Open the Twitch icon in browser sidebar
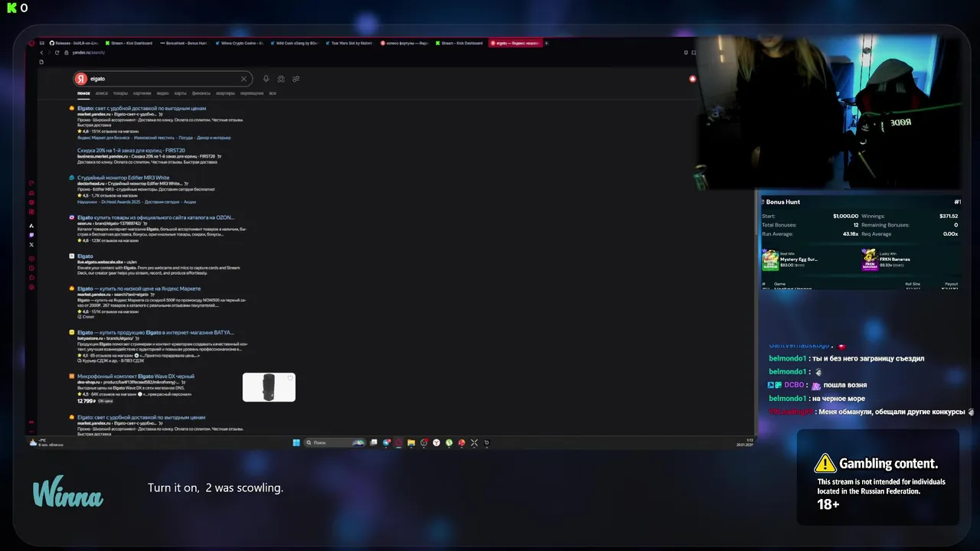Screen dimensions: 980x551 point(31,235)
